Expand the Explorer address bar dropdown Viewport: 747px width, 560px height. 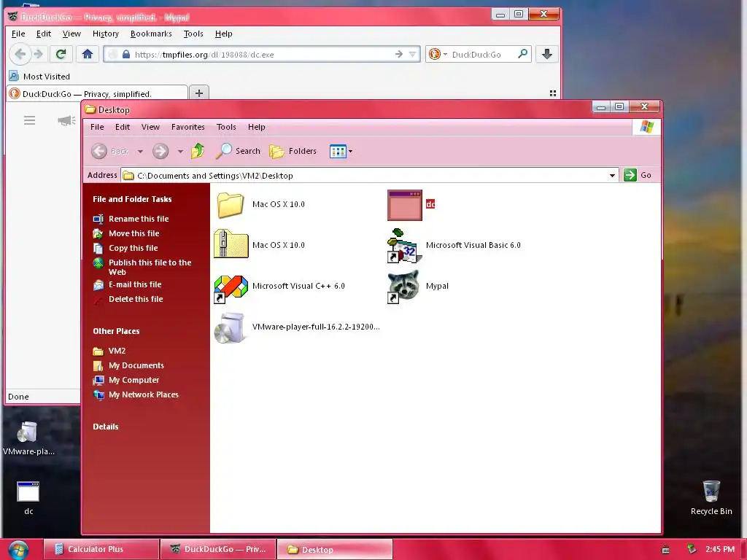pos(612,175)
